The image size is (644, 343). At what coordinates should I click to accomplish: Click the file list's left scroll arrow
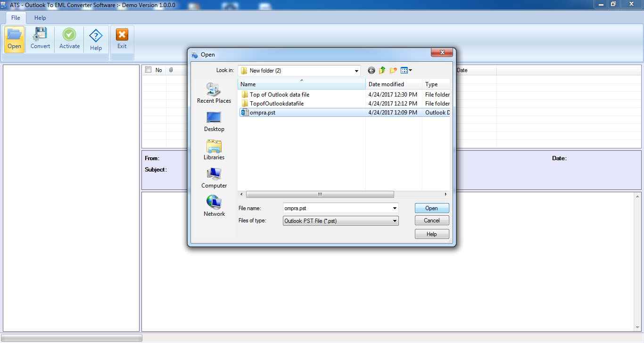coord(242,194)
